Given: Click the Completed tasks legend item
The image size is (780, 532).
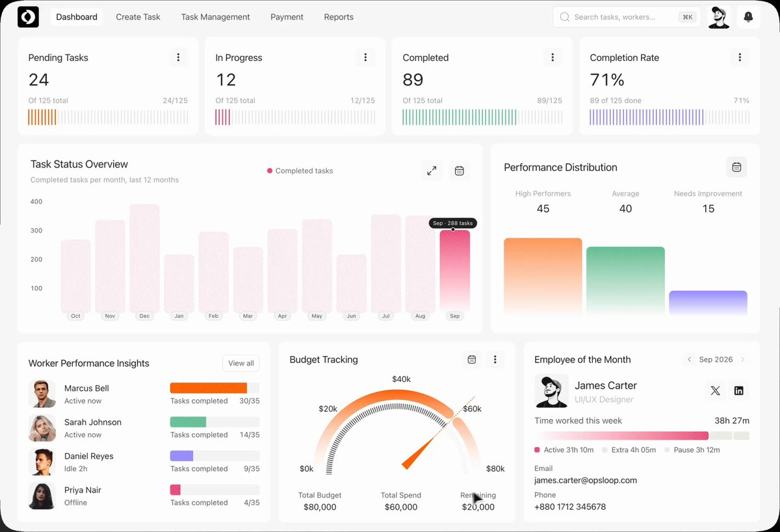Looking at the screenshot, I should tap(300, 171).
